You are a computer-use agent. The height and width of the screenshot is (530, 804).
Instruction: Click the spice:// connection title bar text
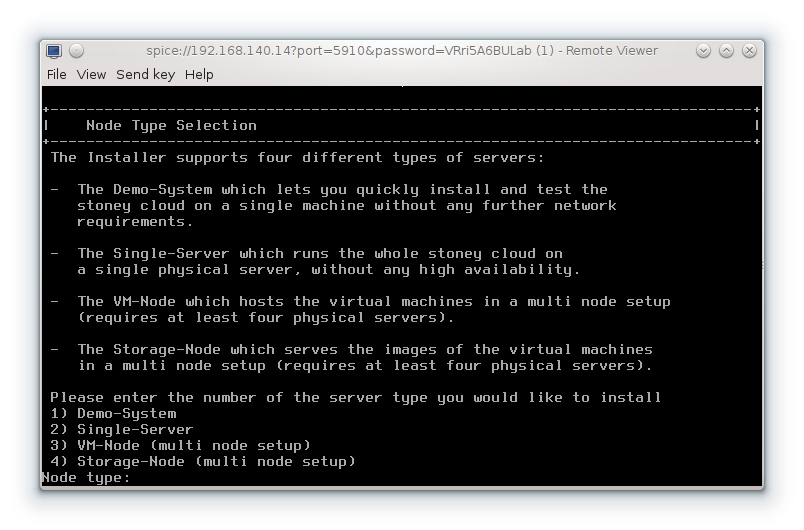click(x=401, y=51)
